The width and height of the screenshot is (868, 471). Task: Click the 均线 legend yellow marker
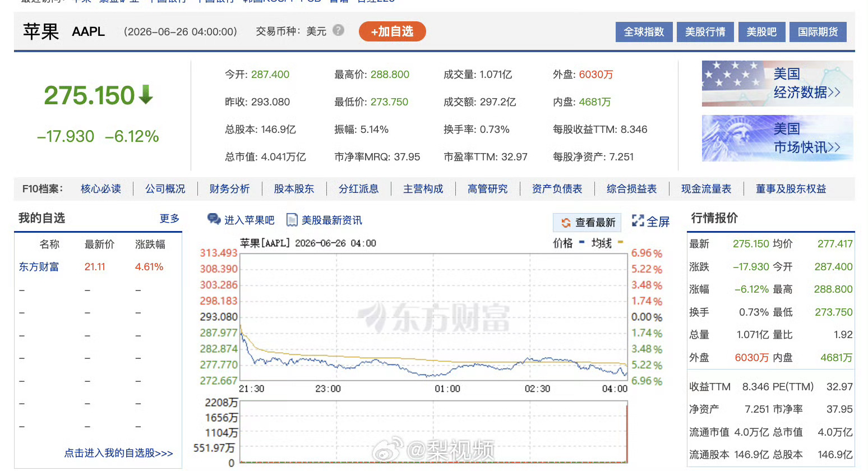click(x=620, y=243)
